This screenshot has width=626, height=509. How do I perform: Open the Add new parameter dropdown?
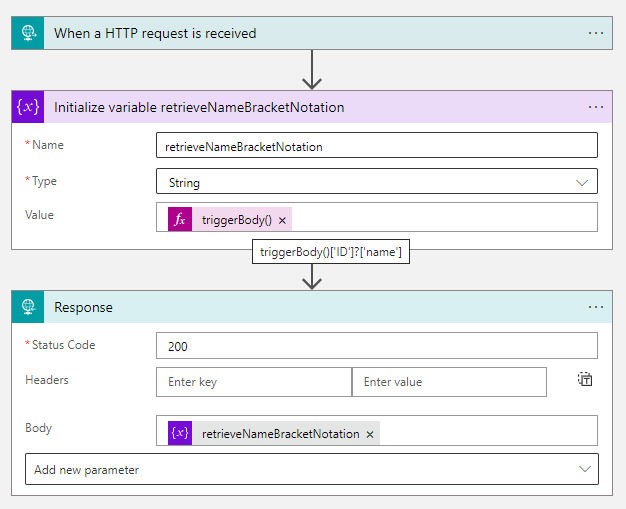click(312, 469)
